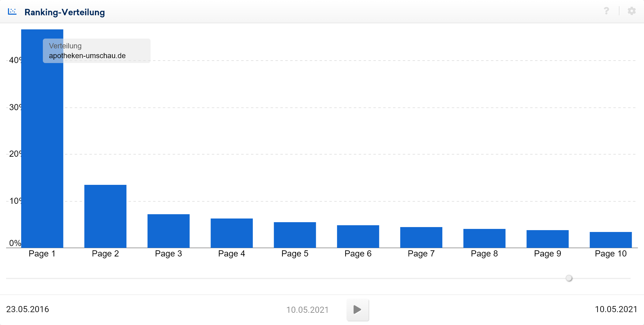The height and width of the screenshot is (325, 644).
Task: Click the Page 6 bar
Action: (x=358, y=236)
